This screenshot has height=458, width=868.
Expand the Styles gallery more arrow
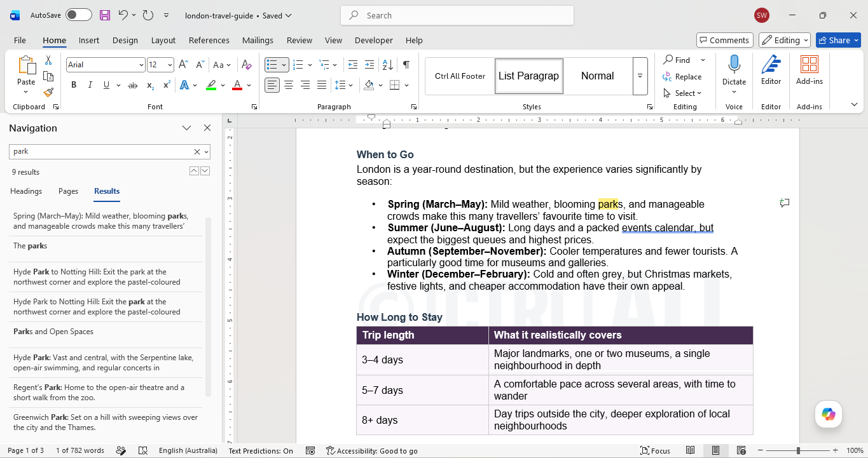click(640, 76)
